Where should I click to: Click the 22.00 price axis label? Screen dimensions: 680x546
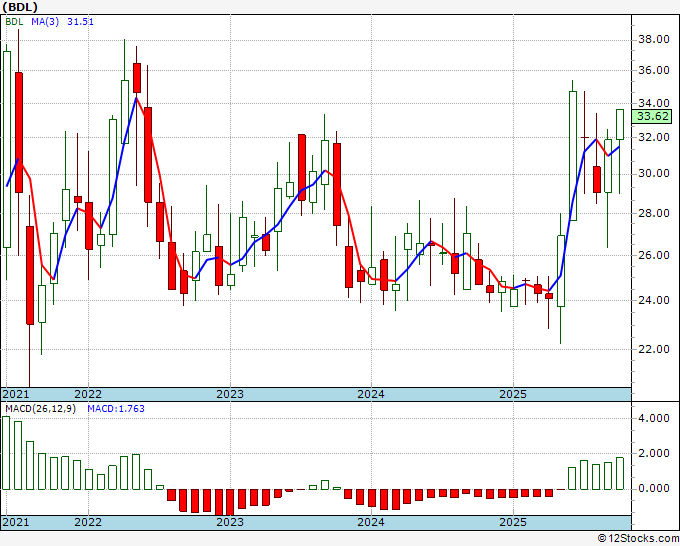654,349
